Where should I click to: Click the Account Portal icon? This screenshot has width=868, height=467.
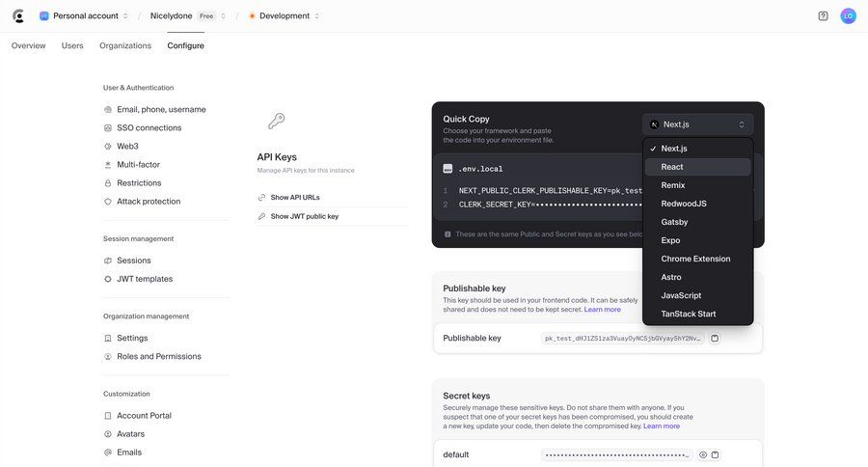click(x=108, y=416)
